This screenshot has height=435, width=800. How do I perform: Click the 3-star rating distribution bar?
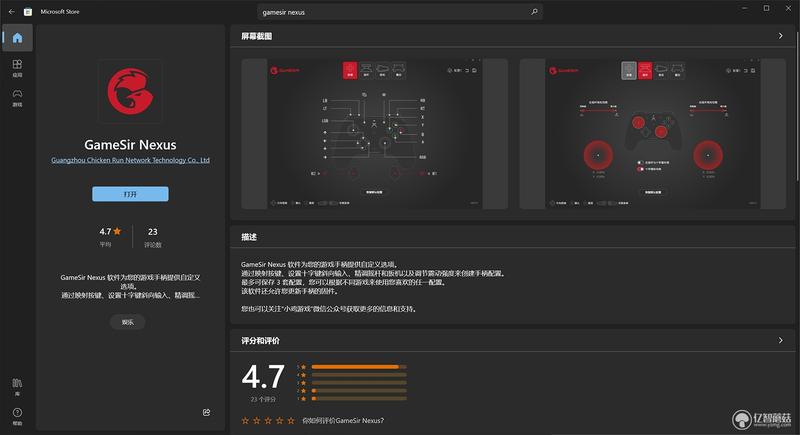pos(359,382)
